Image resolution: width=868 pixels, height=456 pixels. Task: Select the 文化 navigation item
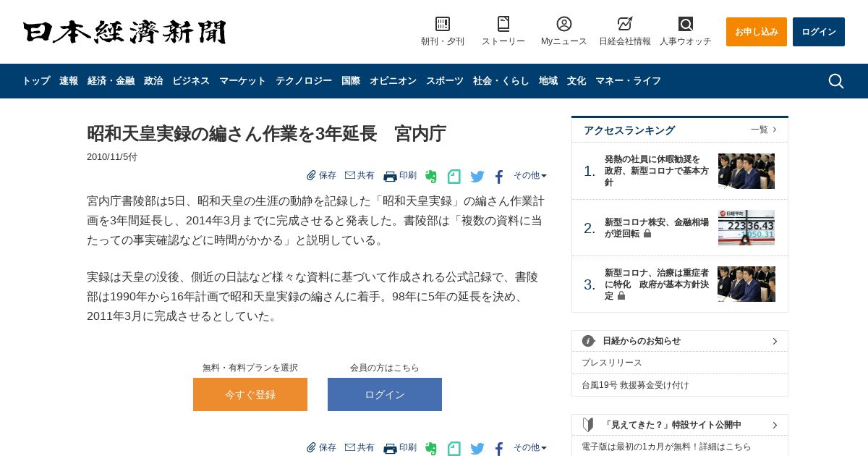coord(576,81)
